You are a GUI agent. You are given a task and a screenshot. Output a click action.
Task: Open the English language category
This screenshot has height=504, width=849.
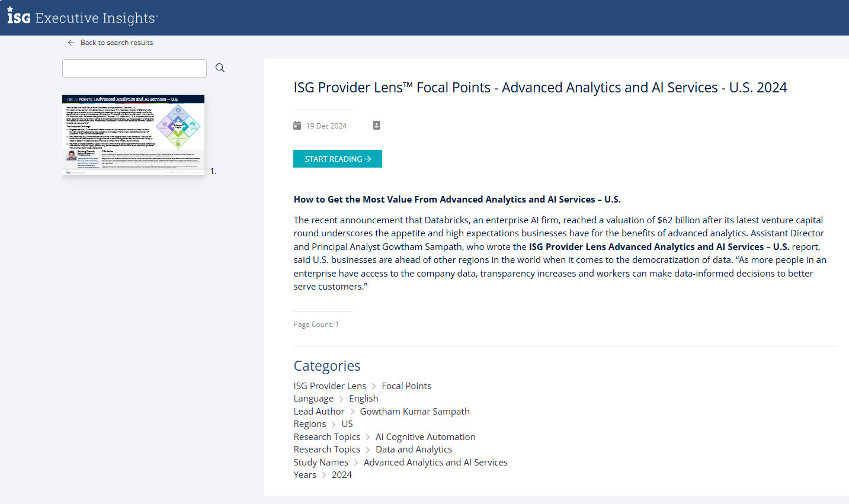pos(363,399)
